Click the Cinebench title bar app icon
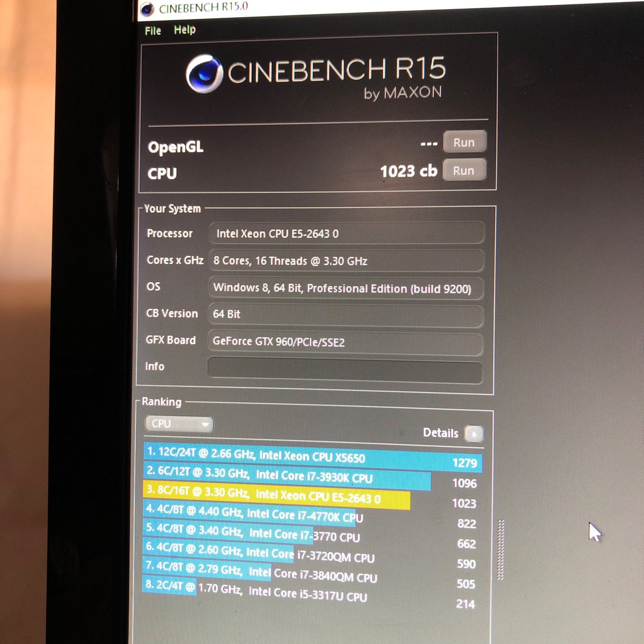644x644 pixels. pyautogui.click(x=147, y=9)
